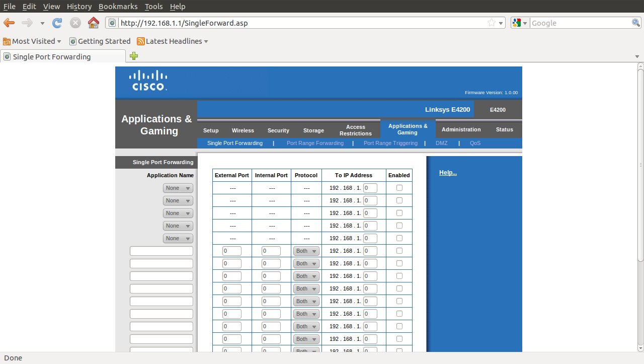The height and width of the screenshot is (364, 644).
Task: Click the browser Back arrow button
Action: (x=10, y=23)
